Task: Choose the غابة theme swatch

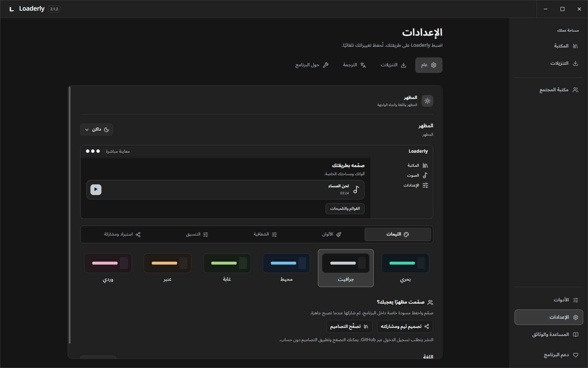Action: click(x=227, y=268)
